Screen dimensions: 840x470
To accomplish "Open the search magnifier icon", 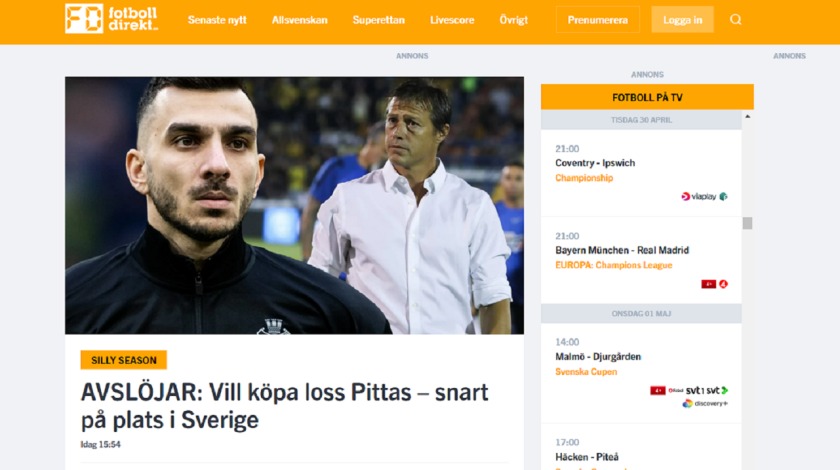I will [x=736, y=20].
